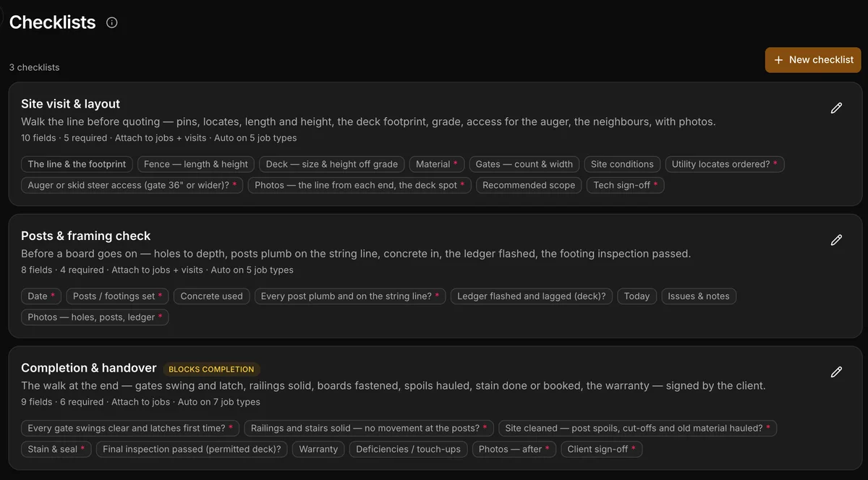The image size is (868, 480).
Task: Select 'Posts / footings set' chip
Action: coord(118,296)
